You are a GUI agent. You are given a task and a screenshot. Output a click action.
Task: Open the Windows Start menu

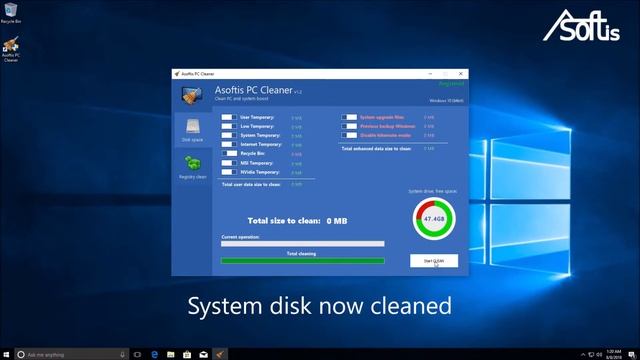point(6,354)
